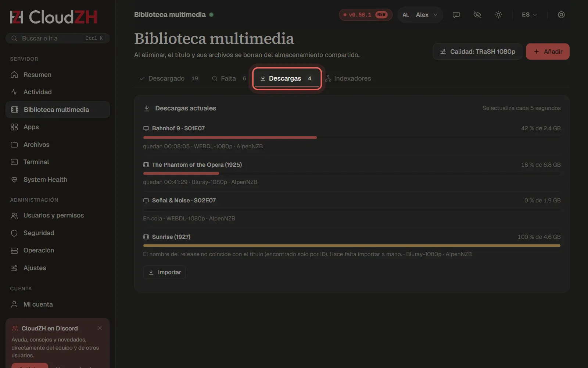Toggle the light theme sun icon
This screenshot has width=588, height=368.
coord(498,15)
